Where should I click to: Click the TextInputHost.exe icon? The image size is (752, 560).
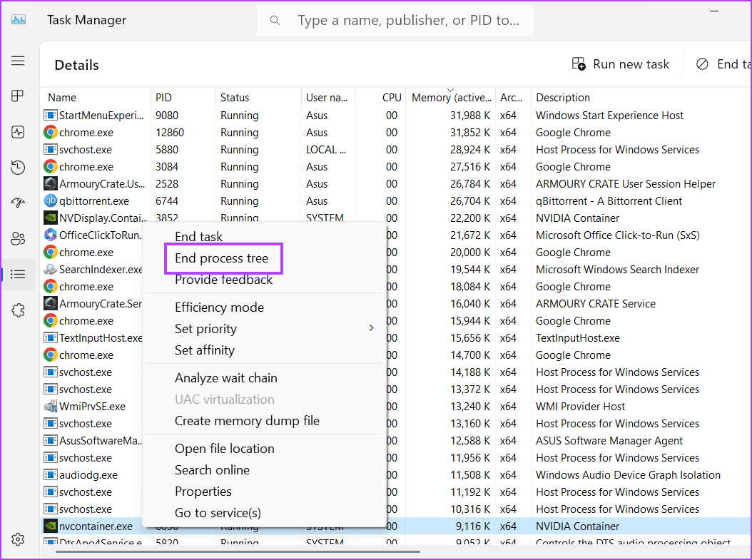tap(51, 338)
